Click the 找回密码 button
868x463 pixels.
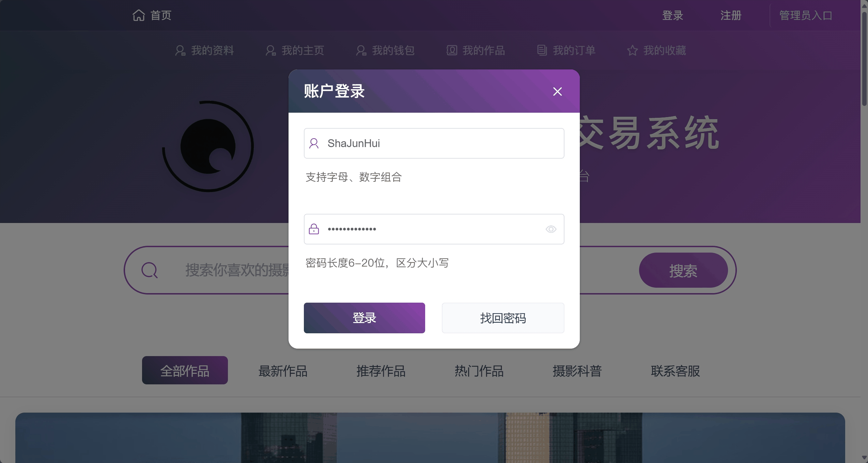point(503,318)
